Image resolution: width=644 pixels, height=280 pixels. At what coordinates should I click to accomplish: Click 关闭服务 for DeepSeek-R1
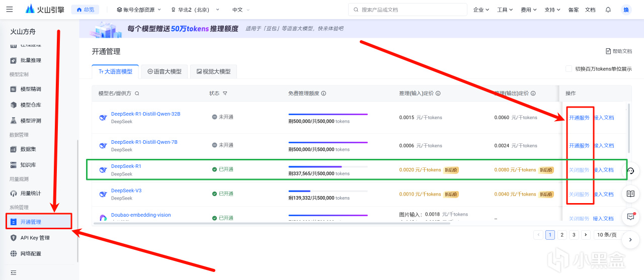(x=579, y=170)
